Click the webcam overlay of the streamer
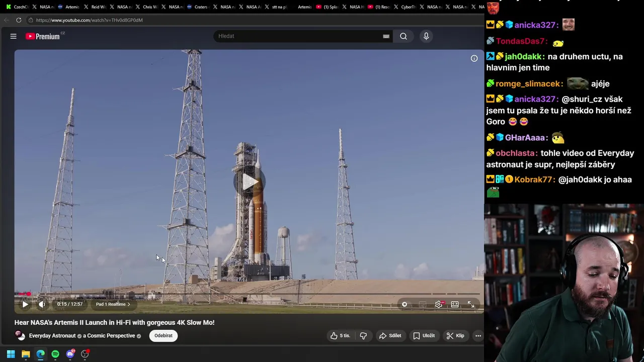644x362 pixels. pyautogui.click(x=564, y=283)
